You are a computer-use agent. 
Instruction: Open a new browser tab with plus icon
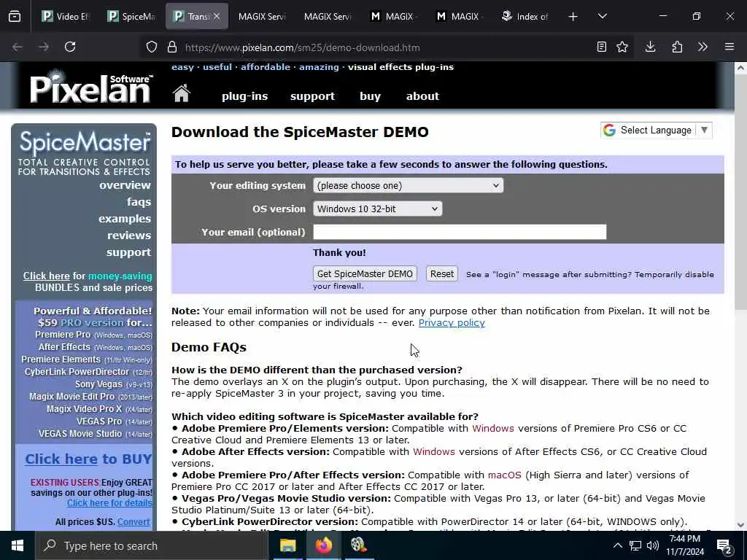click(x=573, y=17)
